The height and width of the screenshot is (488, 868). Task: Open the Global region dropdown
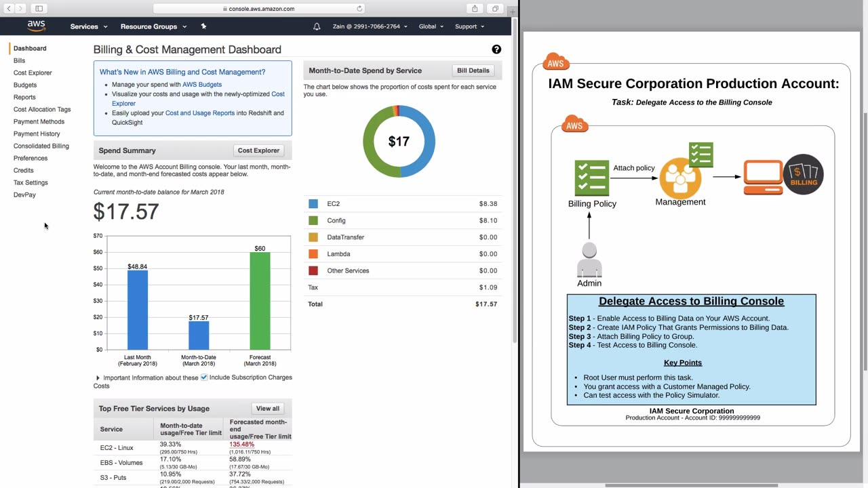(x=431, y=26)
